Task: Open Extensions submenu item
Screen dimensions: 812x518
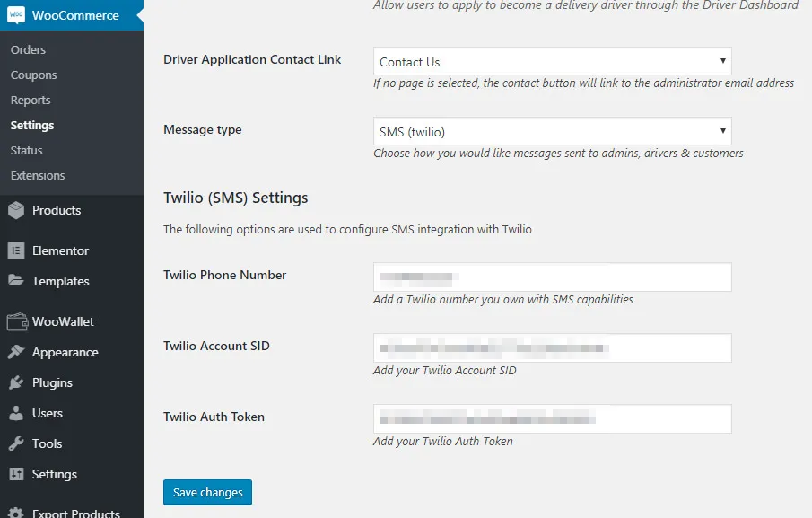Action: 38,176
